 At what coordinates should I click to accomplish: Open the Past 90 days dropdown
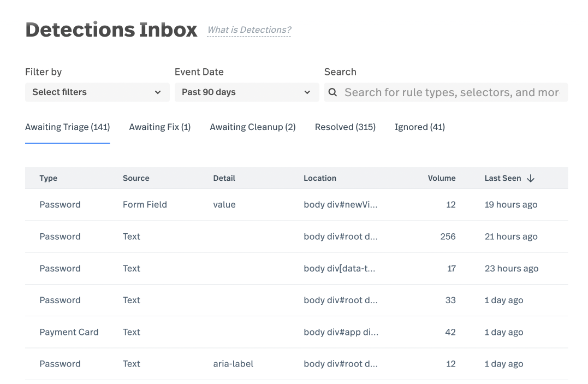[x=246, y=92]
